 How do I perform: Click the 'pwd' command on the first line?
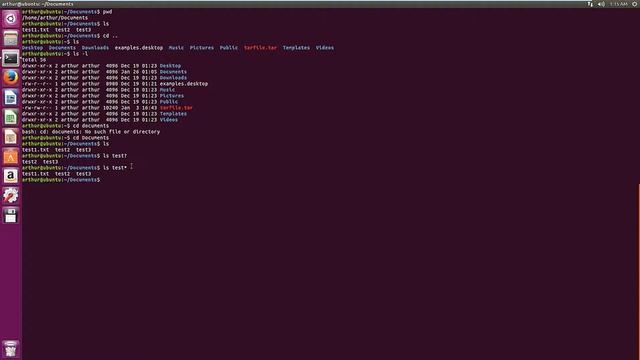pos(107,12)
